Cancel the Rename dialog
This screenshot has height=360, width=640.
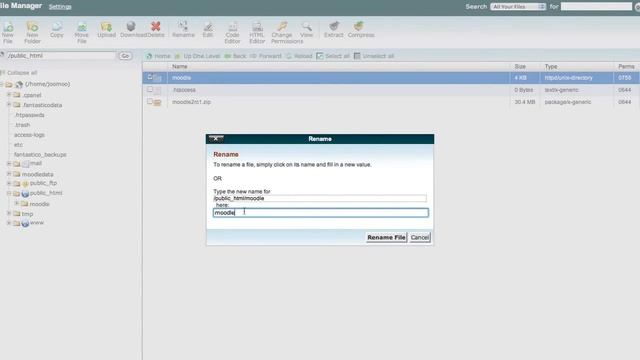point(420,237)
